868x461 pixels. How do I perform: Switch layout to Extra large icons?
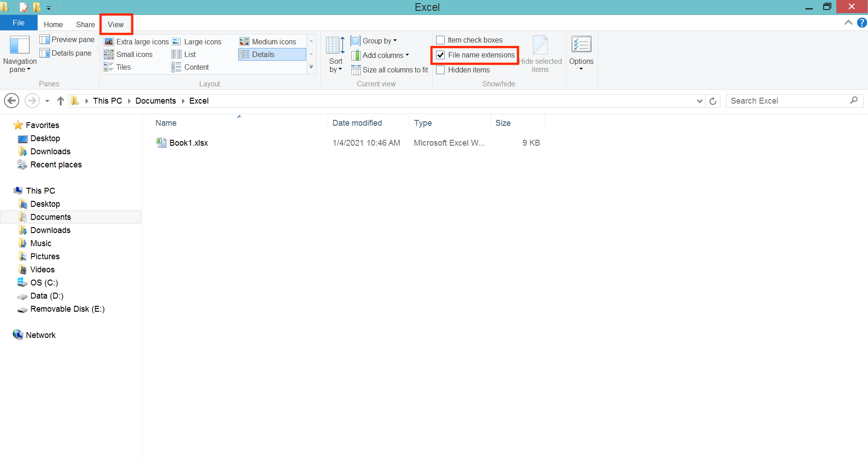[136, 42]
